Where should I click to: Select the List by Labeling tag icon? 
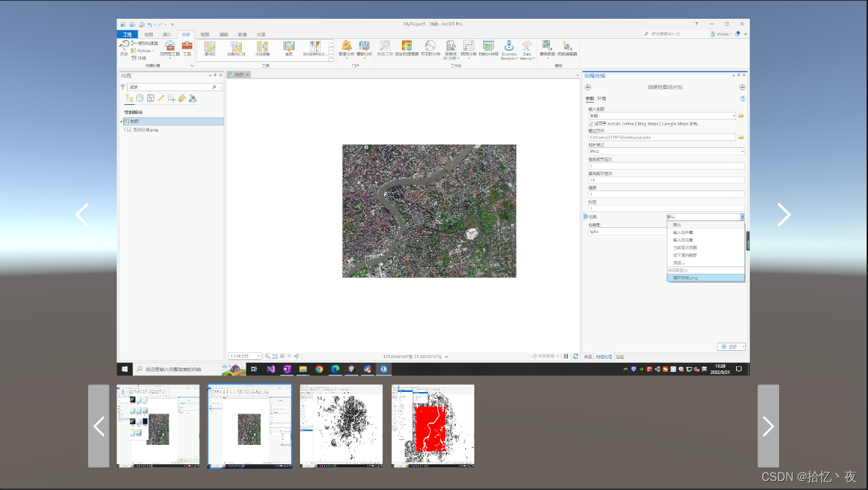(x=182, y=99)
